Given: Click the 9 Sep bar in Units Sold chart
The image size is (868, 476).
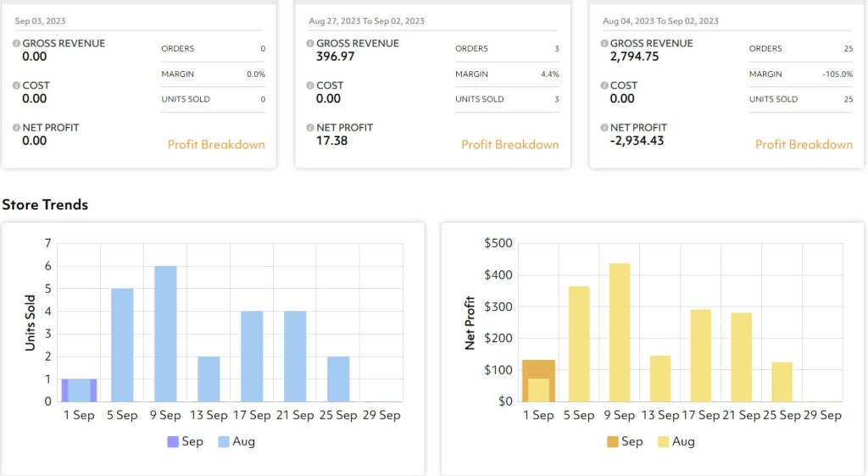Looking at the screenshot, I should 165,334.
